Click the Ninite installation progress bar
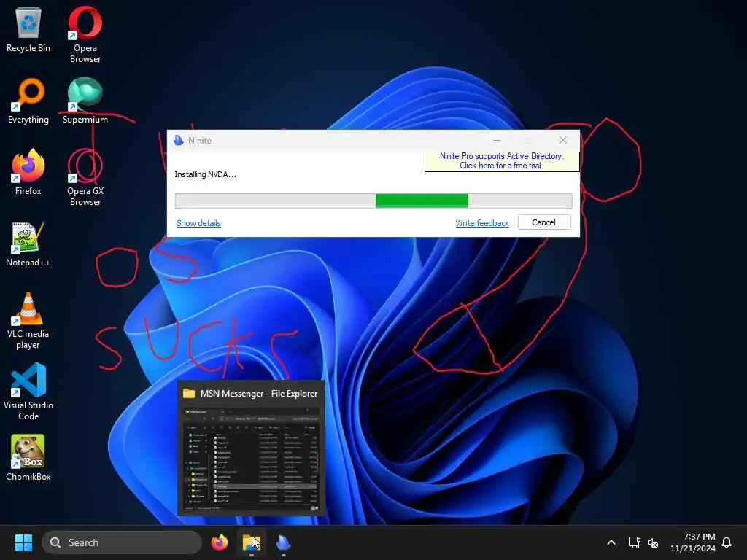Image resolution: width=747 pixels, height=560 pixels. pyautogui.click(x=373, y=201)
